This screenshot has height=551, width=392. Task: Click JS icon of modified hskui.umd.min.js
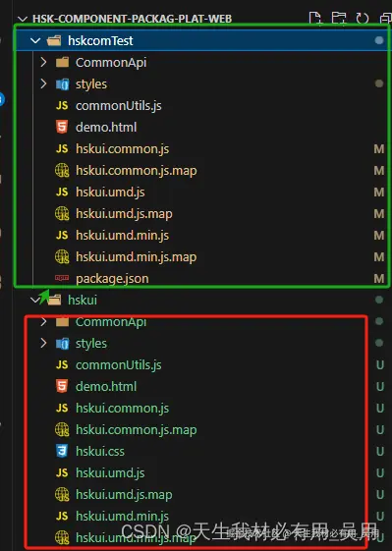tap(62, 235)
